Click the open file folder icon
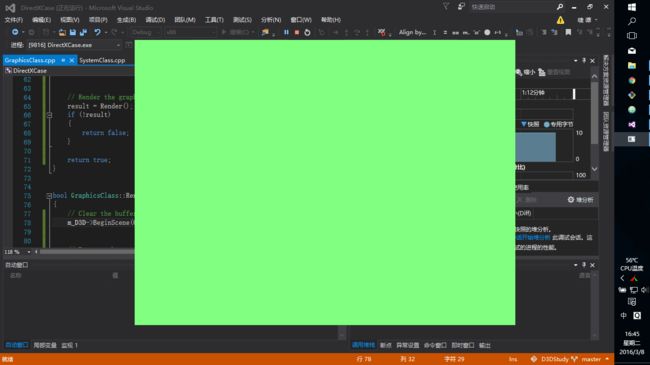 [62, 32]
